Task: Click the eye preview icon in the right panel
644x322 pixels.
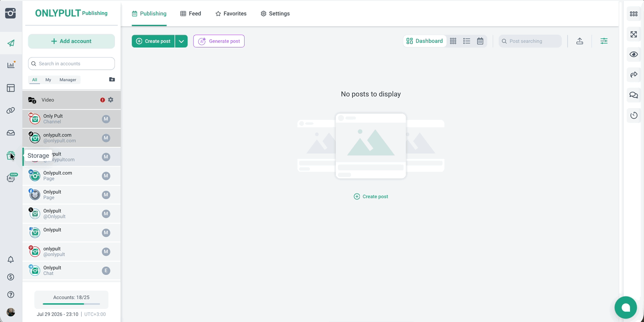Action: [634, 54]
